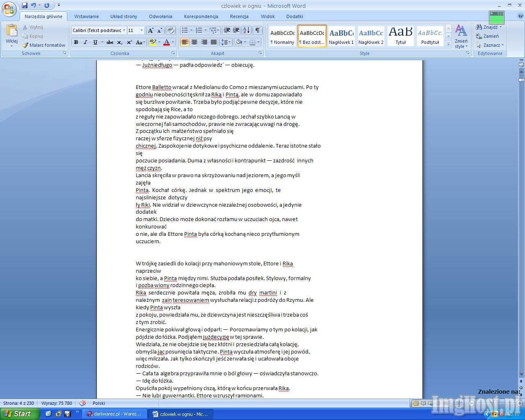This screenshot has width=525, height=420.
Task: Toggle underline formatting
Action: point(95,42)
